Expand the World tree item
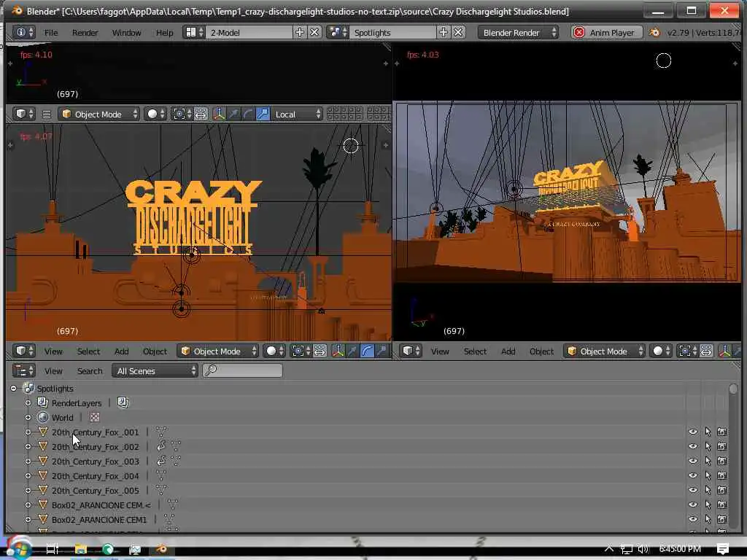The height and width of the screenshot is (560, 747). (x=28, y=418)
